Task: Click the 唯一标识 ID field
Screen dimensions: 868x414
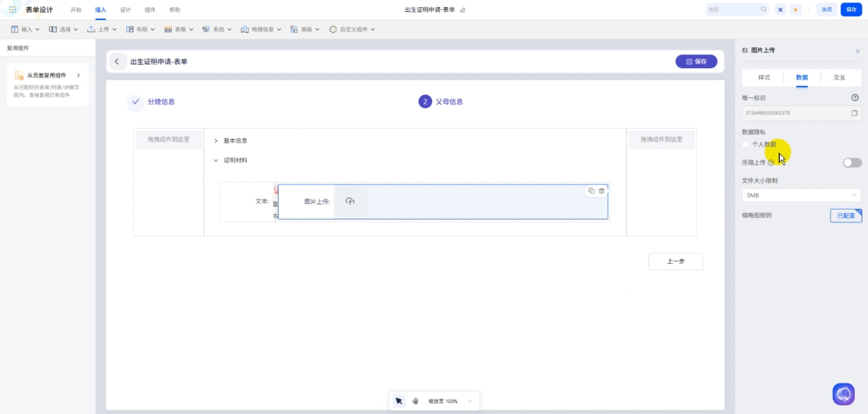Action: 801,113
